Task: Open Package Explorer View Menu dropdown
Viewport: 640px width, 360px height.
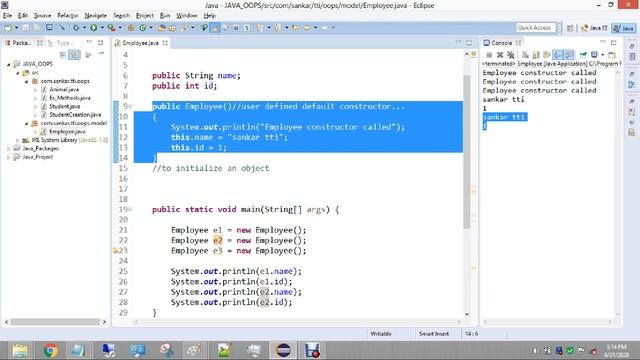Action: click(x=102, y=53)
